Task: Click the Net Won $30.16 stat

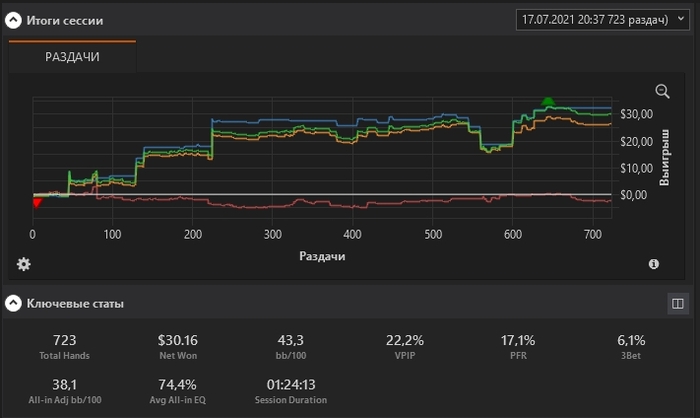Action: (178, 347)
